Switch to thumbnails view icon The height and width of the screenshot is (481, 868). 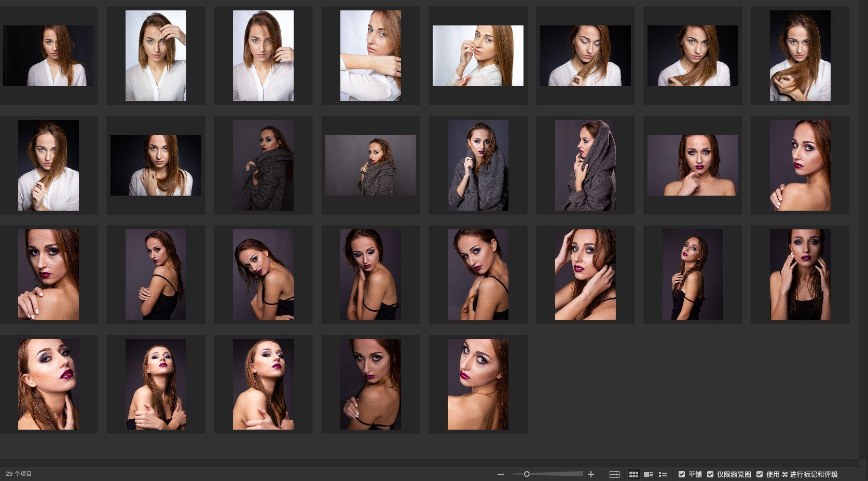tap(633, 474)
